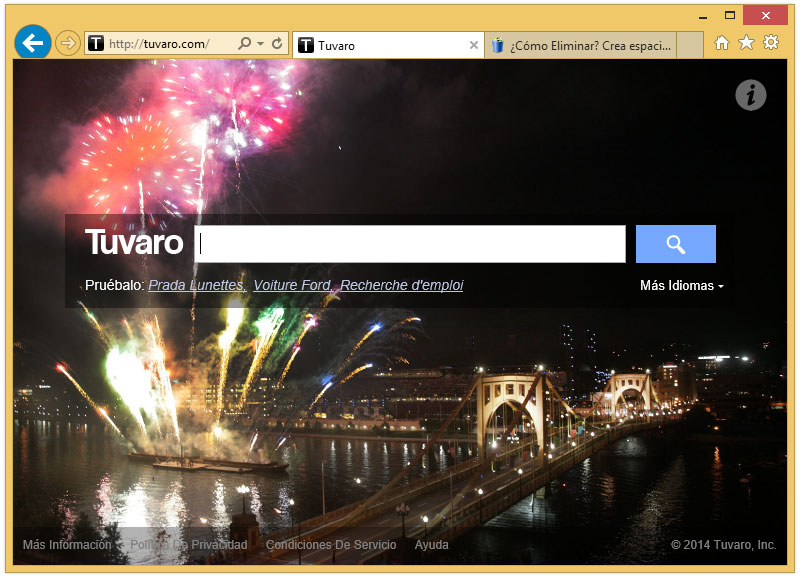Open the Política De Privacidad footer link

click(189, 545)
